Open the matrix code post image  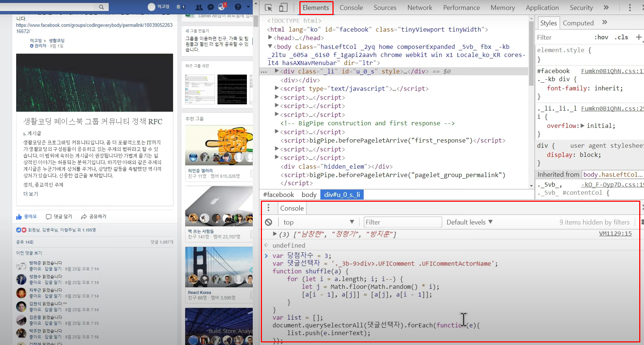[x=94, y=83]
